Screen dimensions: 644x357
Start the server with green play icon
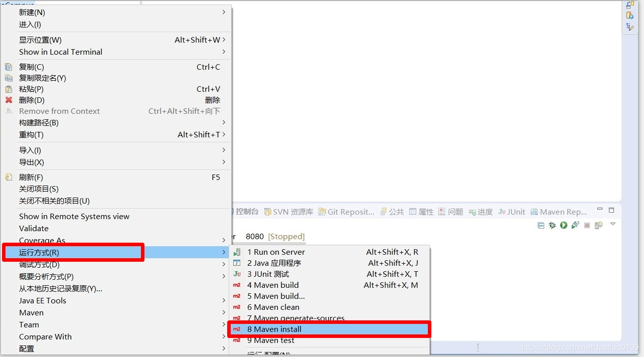click(564, 225)
